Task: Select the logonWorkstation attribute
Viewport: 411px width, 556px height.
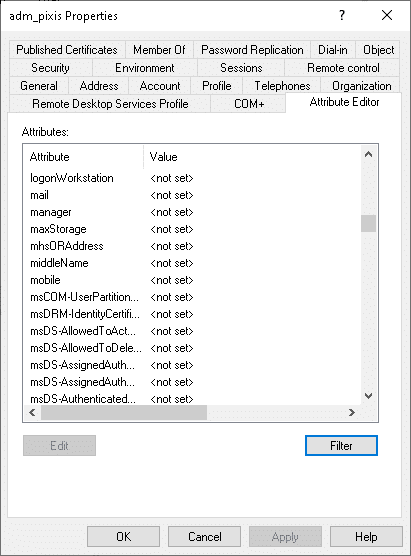Action: [72, 178]
